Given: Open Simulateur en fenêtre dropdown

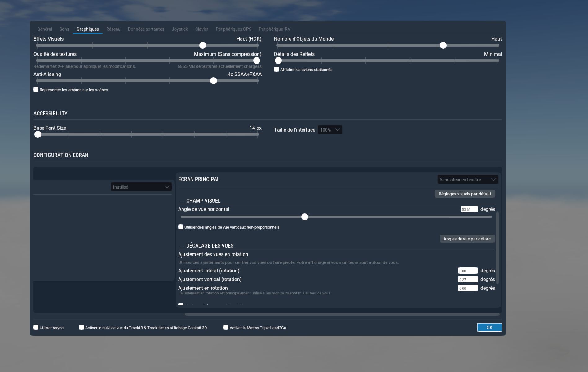Looking at the screenshot, I should [468, 179].
